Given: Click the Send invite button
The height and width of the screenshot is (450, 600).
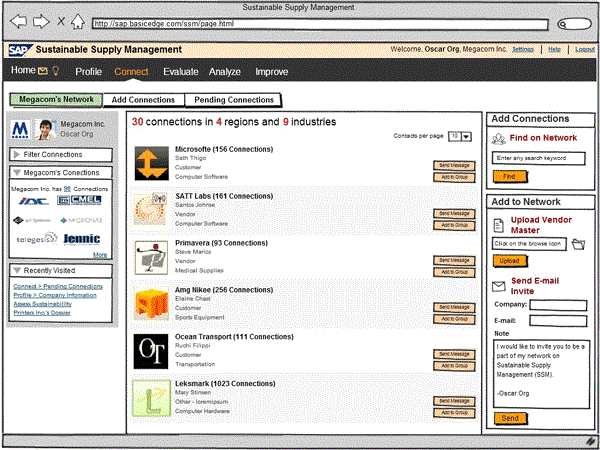Looking at the screenshot, I should pyautogui.click(x=510, y=418).
